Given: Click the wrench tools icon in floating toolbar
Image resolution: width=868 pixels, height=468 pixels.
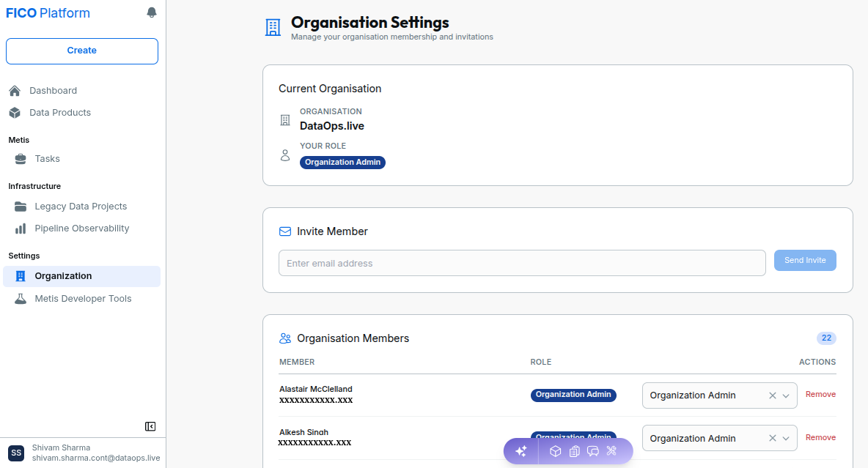Looking at the screenshot, I should pyautogui.click(x=611, y=451).
